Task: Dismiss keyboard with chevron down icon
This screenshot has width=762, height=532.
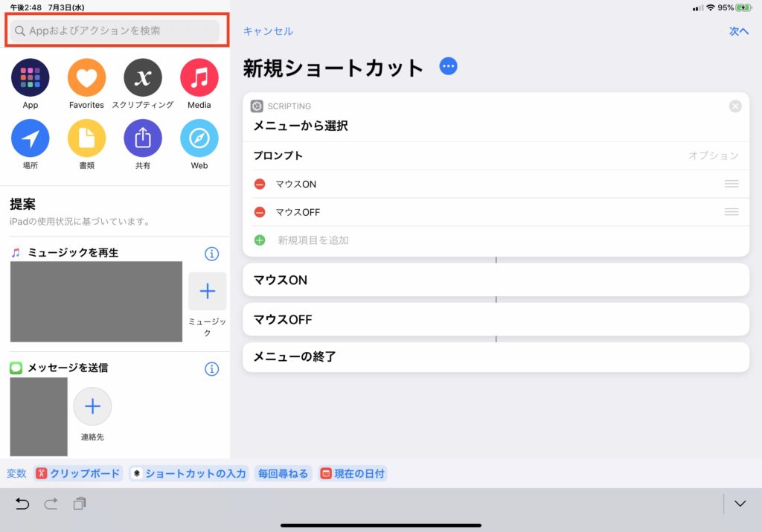Action: point(740,504)
